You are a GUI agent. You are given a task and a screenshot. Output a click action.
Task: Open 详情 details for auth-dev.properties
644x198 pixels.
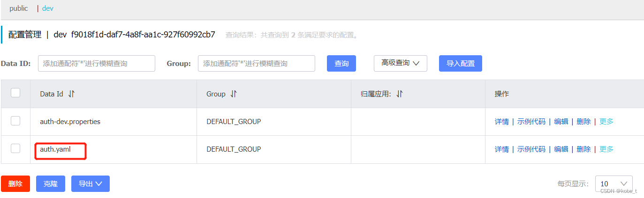click(502, 122)
